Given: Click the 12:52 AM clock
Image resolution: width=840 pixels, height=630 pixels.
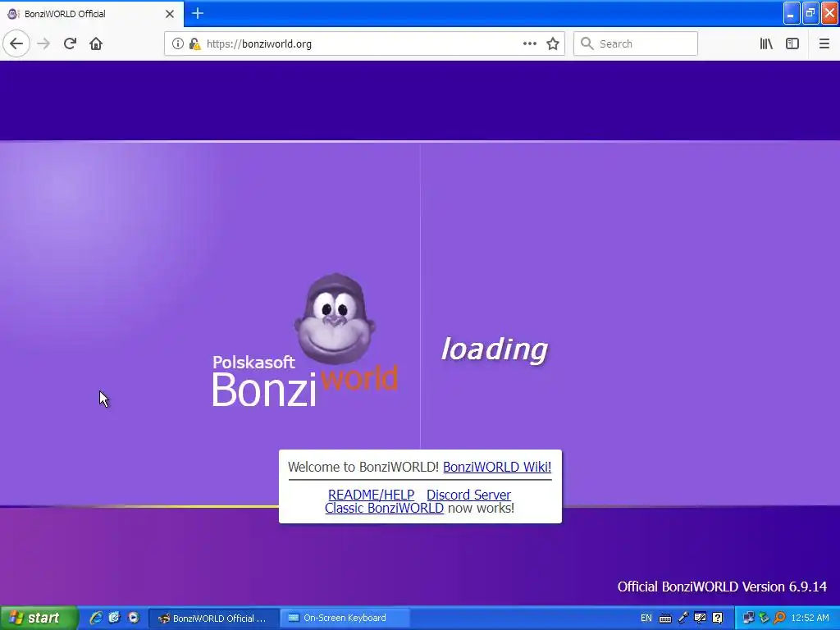Looking at the screenshot, I should (x=810, y=619).
